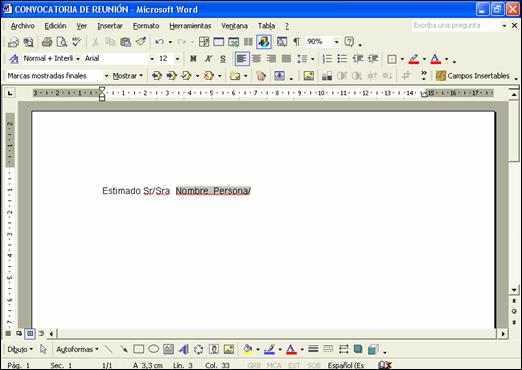The width and height of the screenshot is (522, 370).
Task: Open the Autoformas dropdown menu
Action: (77, 349)
